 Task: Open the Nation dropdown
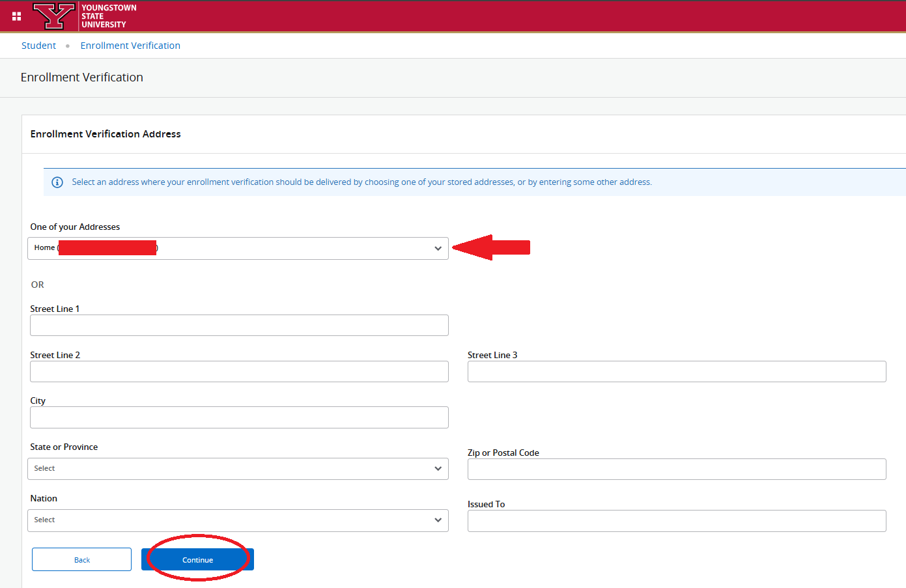[x=238, y=520]
